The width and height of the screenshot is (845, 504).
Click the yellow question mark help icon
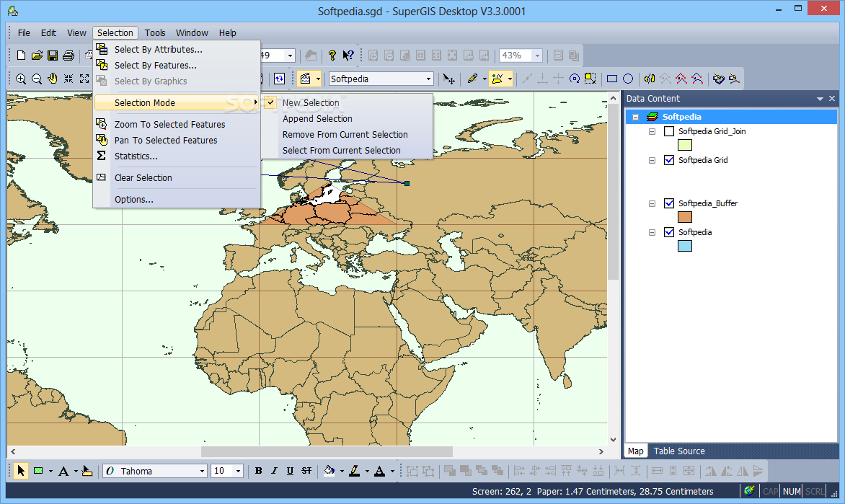coord(332,56)
